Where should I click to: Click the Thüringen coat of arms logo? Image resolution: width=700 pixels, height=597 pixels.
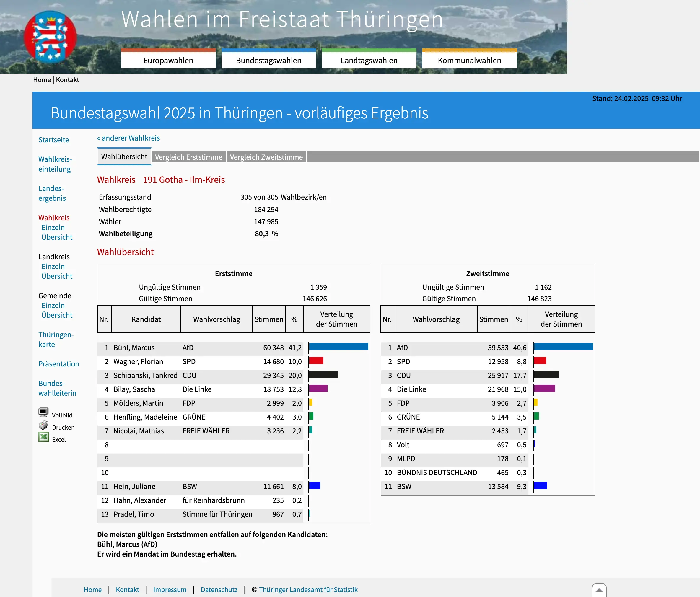click(51, 37)
